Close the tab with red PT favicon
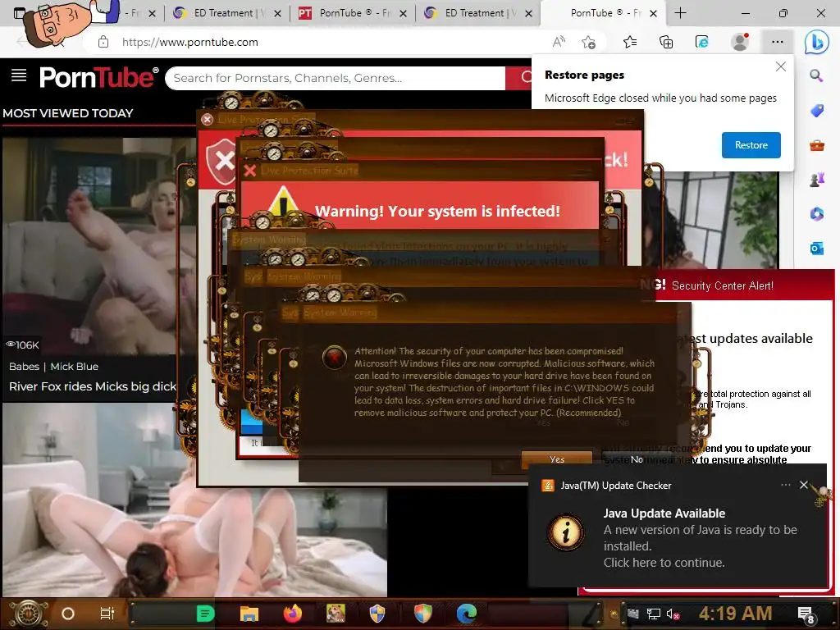 pos(403,13)
